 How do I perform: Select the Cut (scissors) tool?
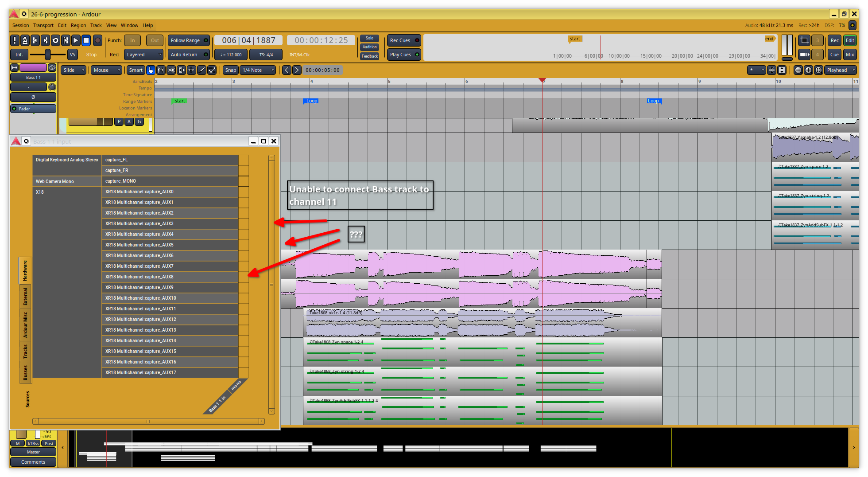coord(171,70)
